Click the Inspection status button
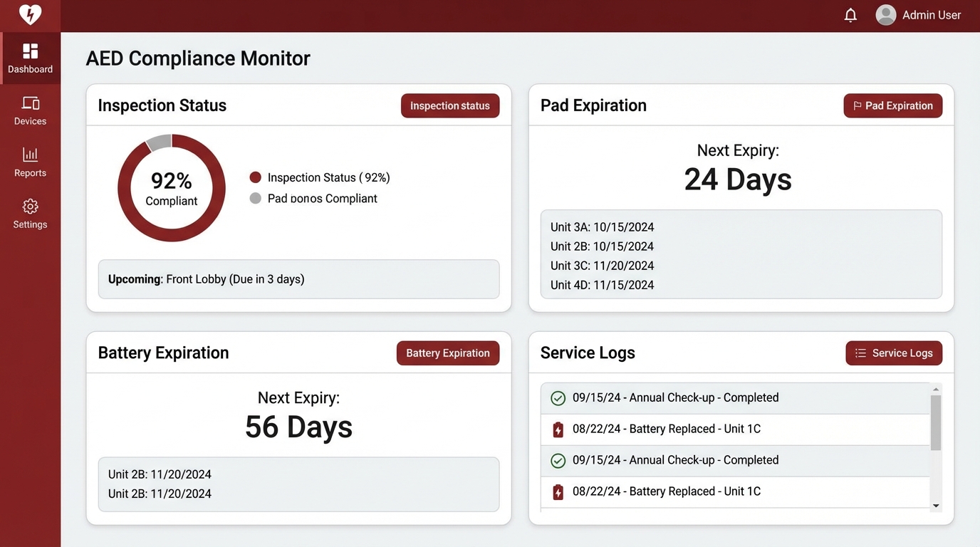 (450, 106)
